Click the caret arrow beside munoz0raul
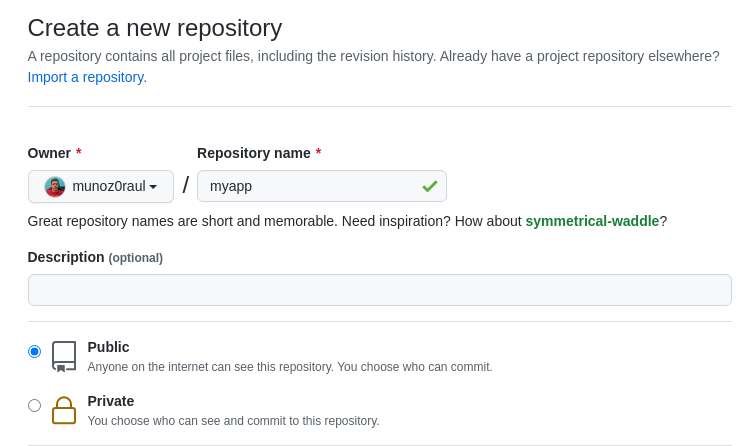The height and width of the screenshot is (446, 749). point(153,187)
